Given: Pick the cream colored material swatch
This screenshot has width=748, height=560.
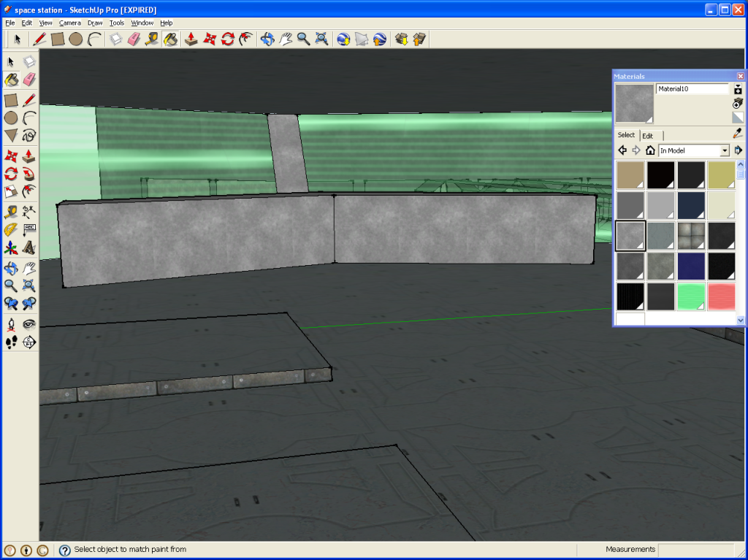Looking at the screenshot, I should 721,205.
